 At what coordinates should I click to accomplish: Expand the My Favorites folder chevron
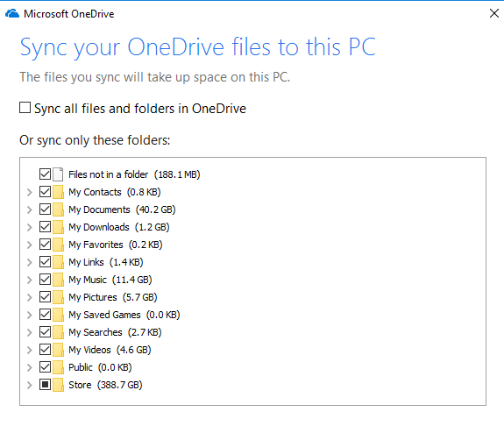29,245
